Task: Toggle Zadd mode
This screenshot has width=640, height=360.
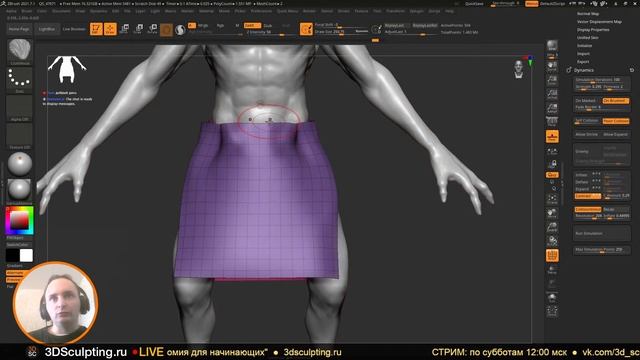Action: [252, 25]
